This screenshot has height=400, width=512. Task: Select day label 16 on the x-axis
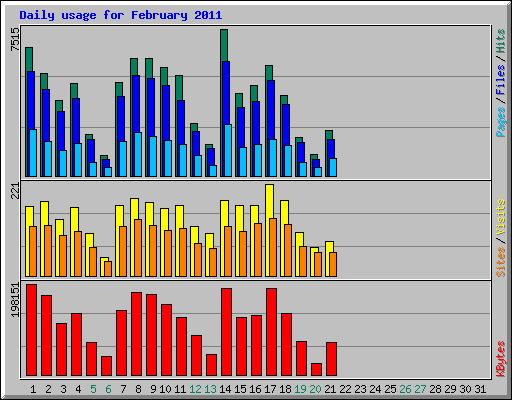point(255,389)
